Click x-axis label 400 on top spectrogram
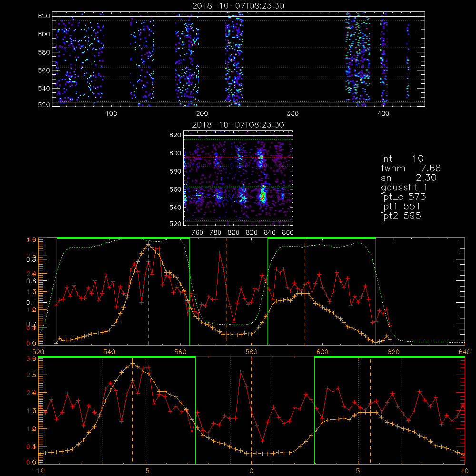Viewport: 476px width, 476px height. click(x=383, y=113)
